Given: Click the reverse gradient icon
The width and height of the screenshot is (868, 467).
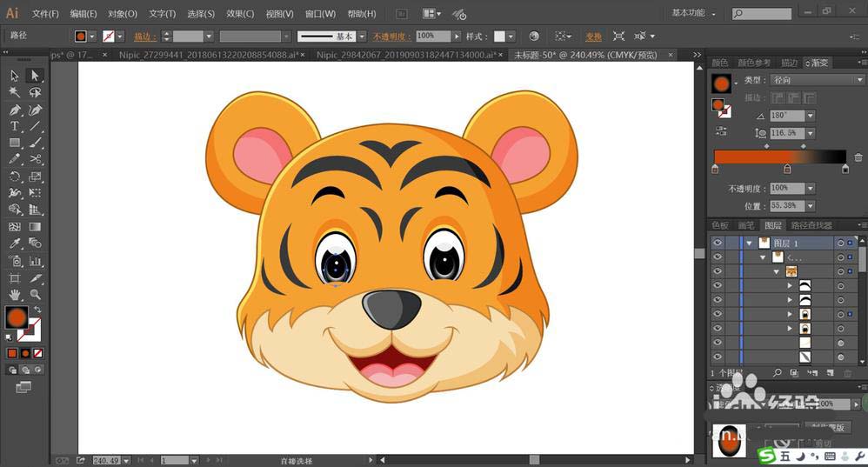Looking at the screenshot, I should (x=721, y=130).
